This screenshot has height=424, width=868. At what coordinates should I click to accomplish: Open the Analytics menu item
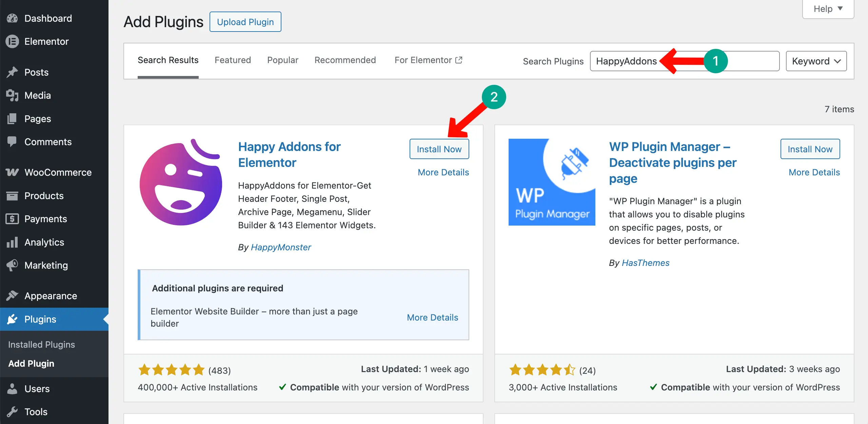[x=54, y=242]
